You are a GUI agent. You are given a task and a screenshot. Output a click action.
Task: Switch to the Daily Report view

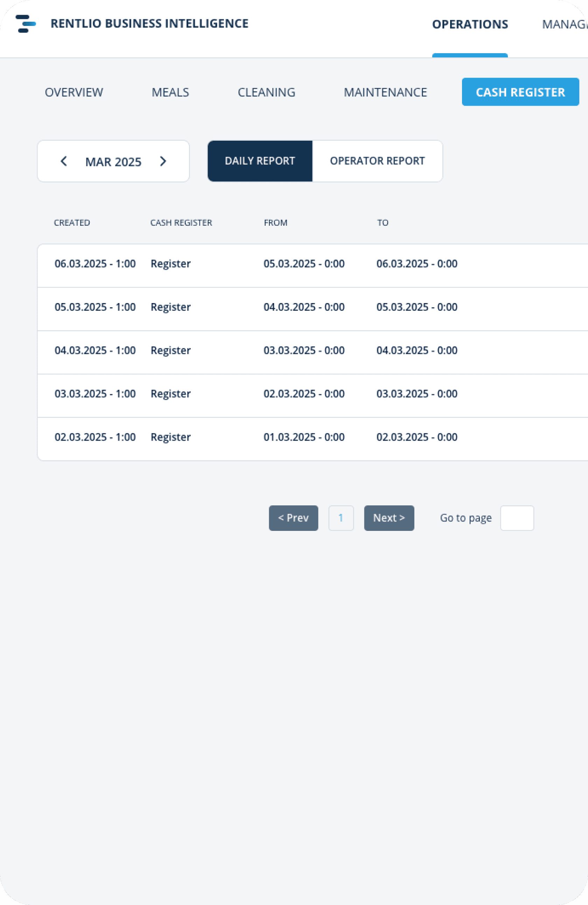click(260, 161)
